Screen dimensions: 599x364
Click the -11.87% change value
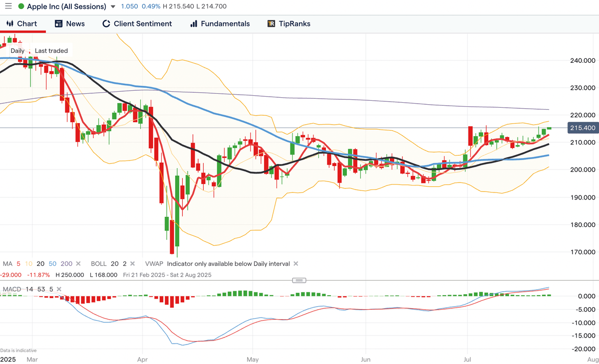(39, 275)
